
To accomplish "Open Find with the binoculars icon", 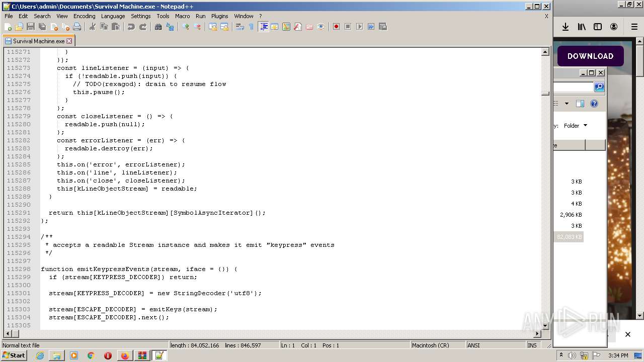I will tap(158, 27).
